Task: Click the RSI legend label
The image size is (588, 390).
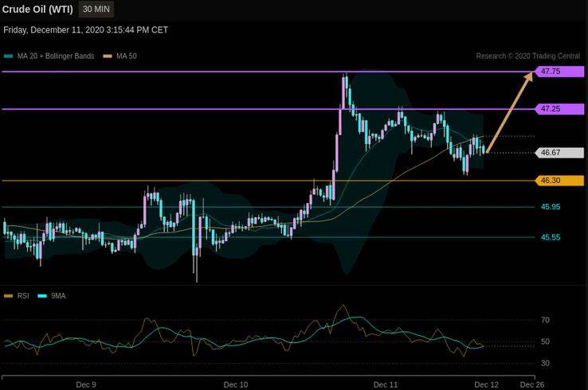Action: 23,296
